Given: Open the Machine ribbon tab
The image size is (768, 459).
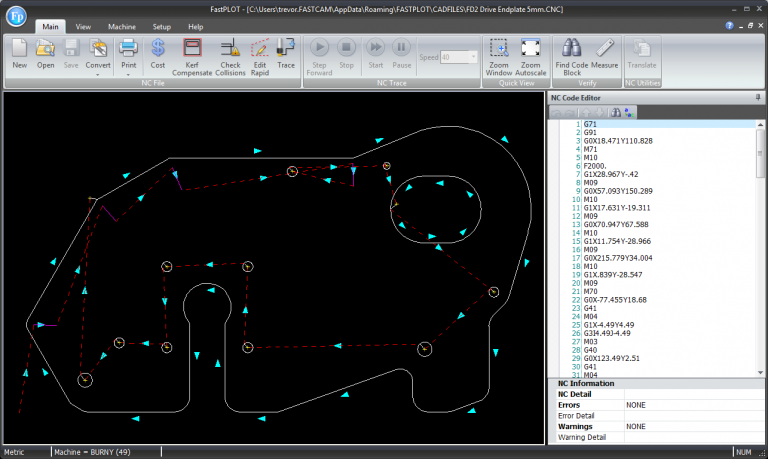Looking at the screenshot, I should tap(122, 26).
